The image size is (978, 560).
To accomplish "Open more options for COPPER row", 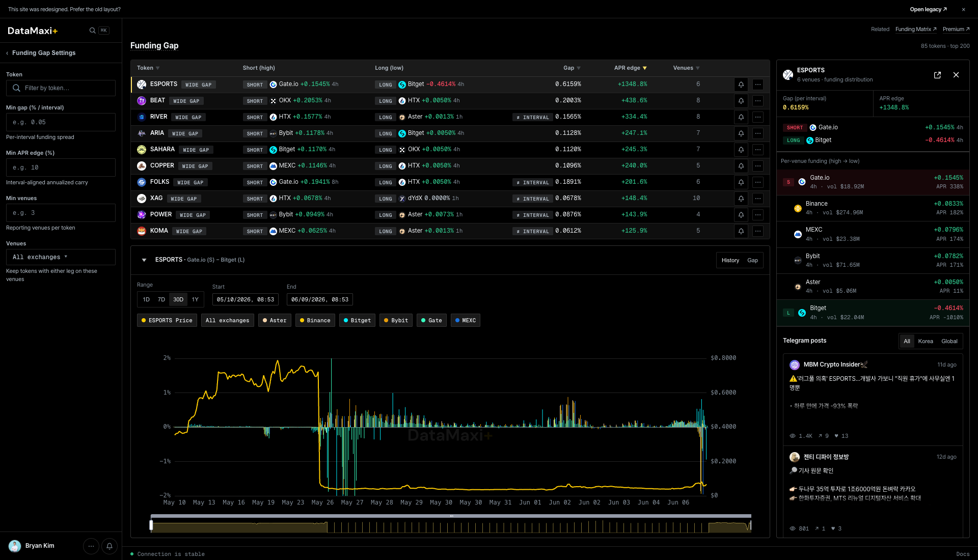I will pyautogui.click(x=758, y=166).
